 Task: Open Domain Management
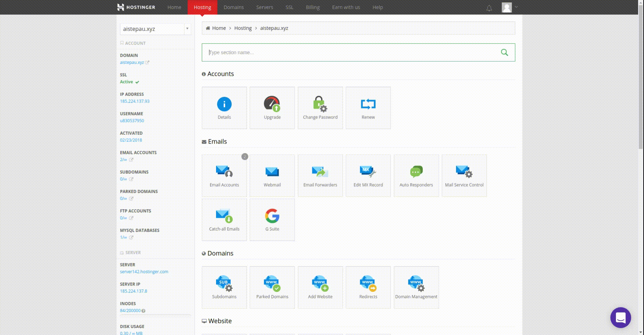(x=416, y=287)
